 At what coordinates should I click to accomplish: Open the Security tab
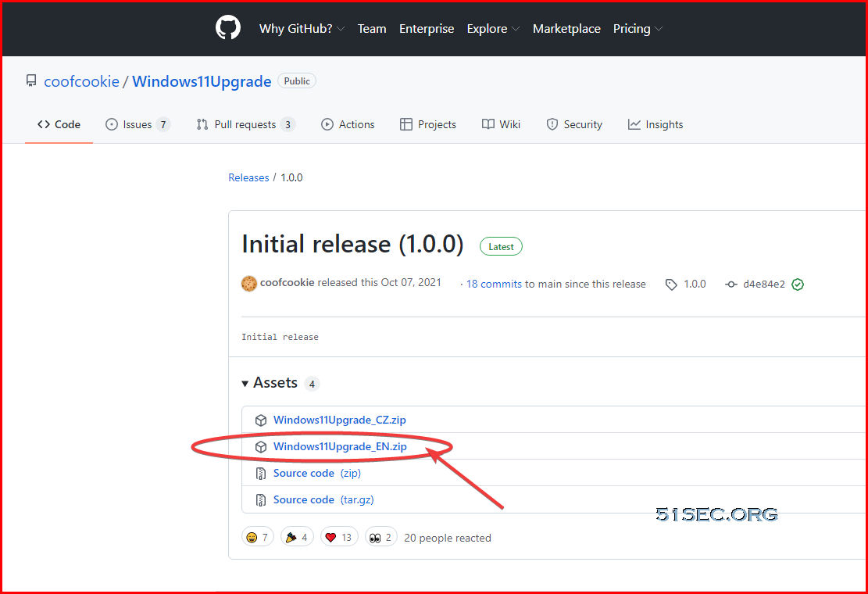coord(574,124)
